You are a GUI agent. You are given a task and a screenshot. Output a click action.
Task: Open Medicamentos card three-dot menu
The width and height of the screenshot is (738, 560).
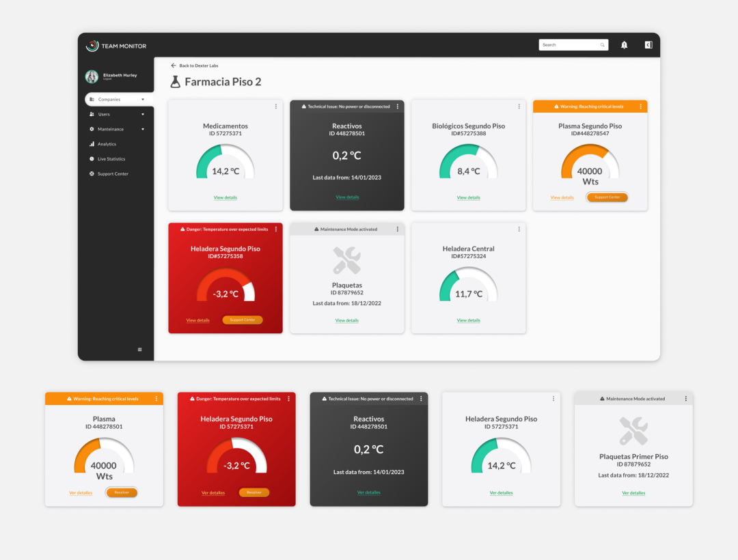click(x=276, y=107)
